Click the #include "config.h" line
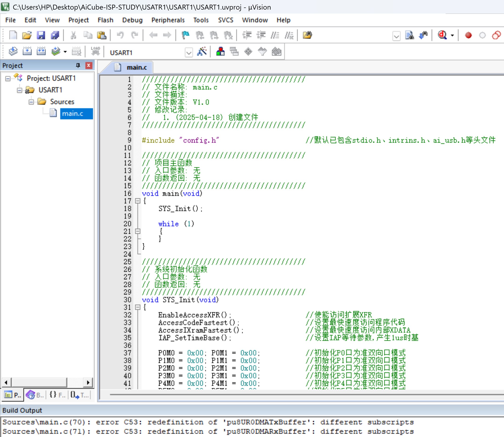Image resolution: width=504 pixels, height=437 pixels. [180, 140]
